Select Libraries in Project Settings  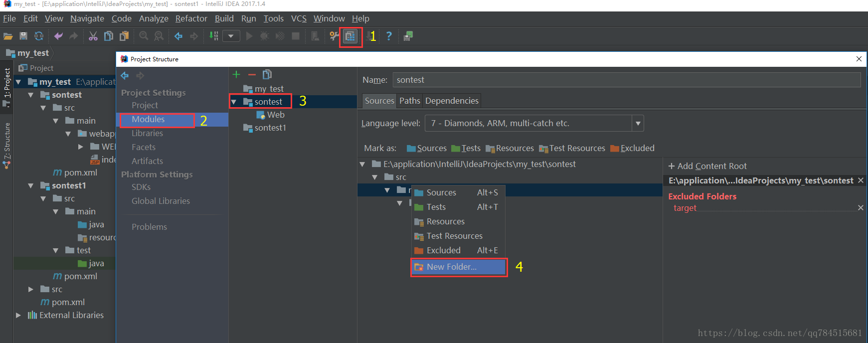[x=148, y=133]
